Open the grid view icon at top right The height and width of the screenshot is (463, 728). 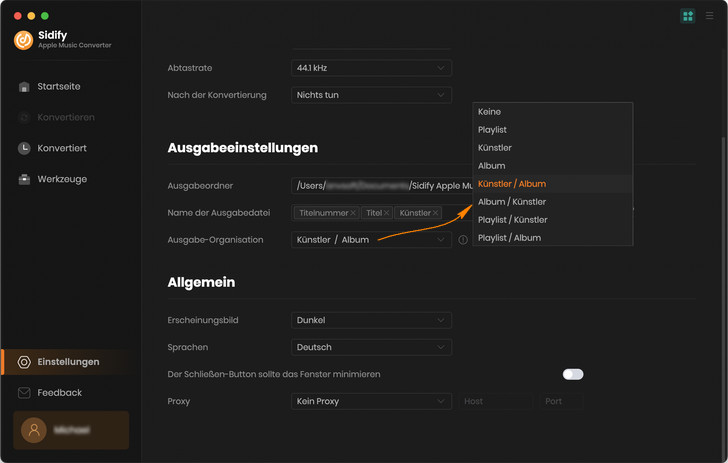[688, 16]
